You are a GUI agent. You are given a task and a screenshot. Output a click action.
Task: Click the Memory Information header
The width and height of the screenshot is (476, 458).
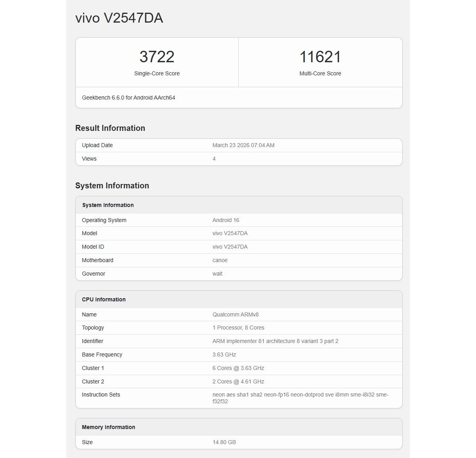click(108, 427)
